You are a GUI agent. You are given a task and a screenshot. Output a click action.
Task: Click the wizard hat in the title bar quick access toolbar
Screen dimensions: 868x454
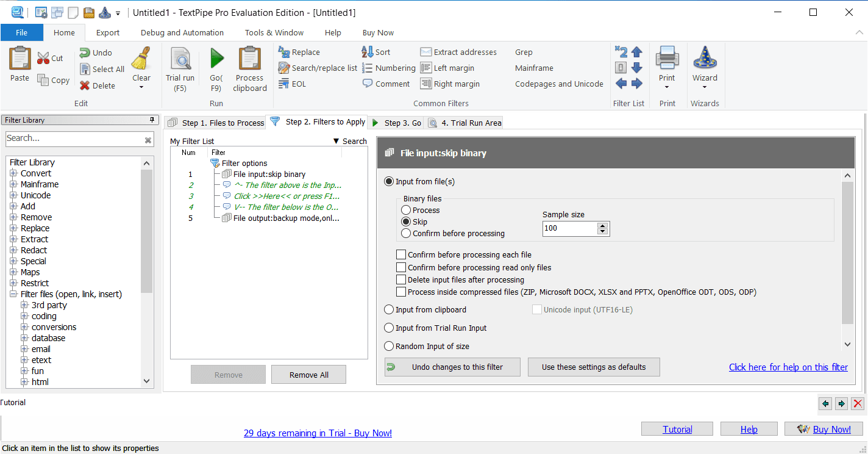pyautogui.click(x=104, y=12)
